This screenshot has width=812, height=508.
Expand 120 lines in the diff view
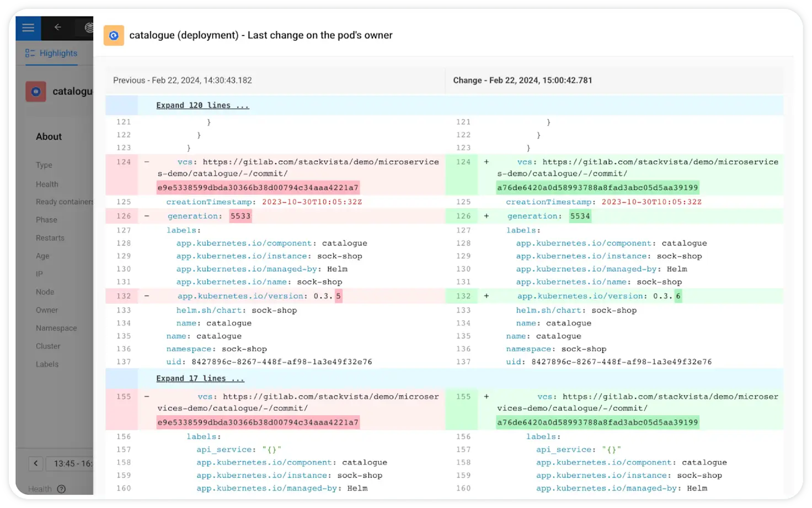pyautogui.click(x=202, y=105)
